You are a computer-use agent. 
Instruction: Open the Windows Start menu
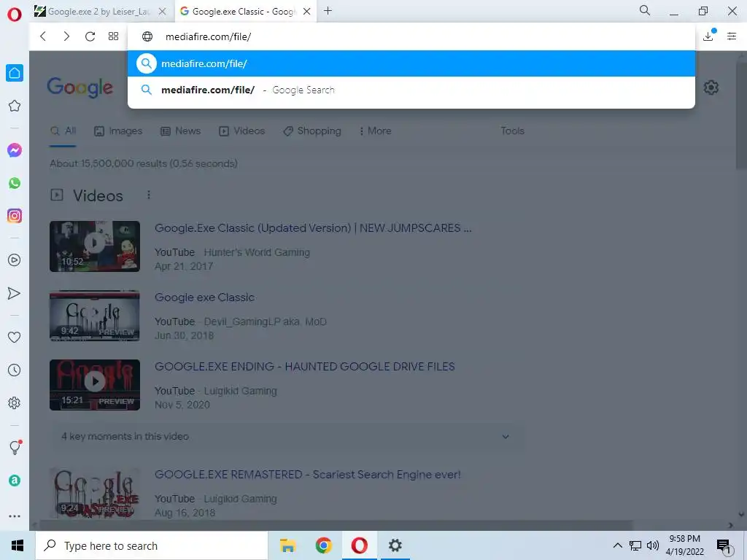pyautogui.click(x=18, y=545)
